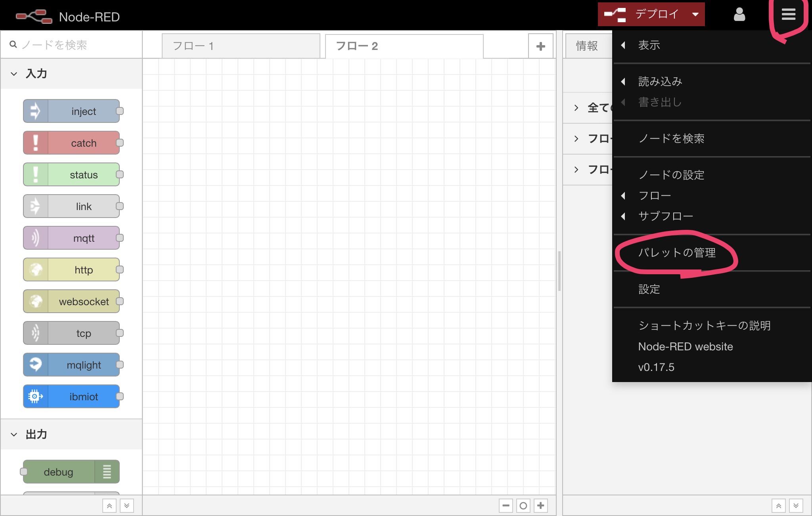Visit the Node-RED website link

click(x=685, y=346)
